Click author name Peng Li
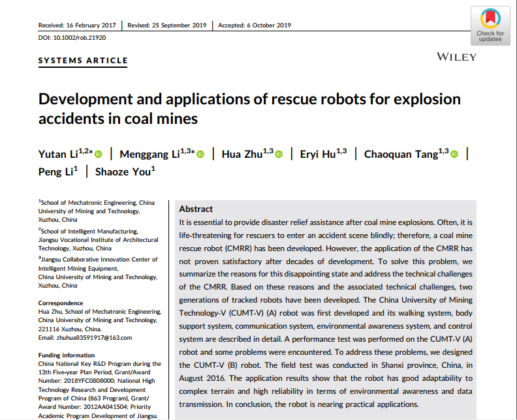 [57, 172]
